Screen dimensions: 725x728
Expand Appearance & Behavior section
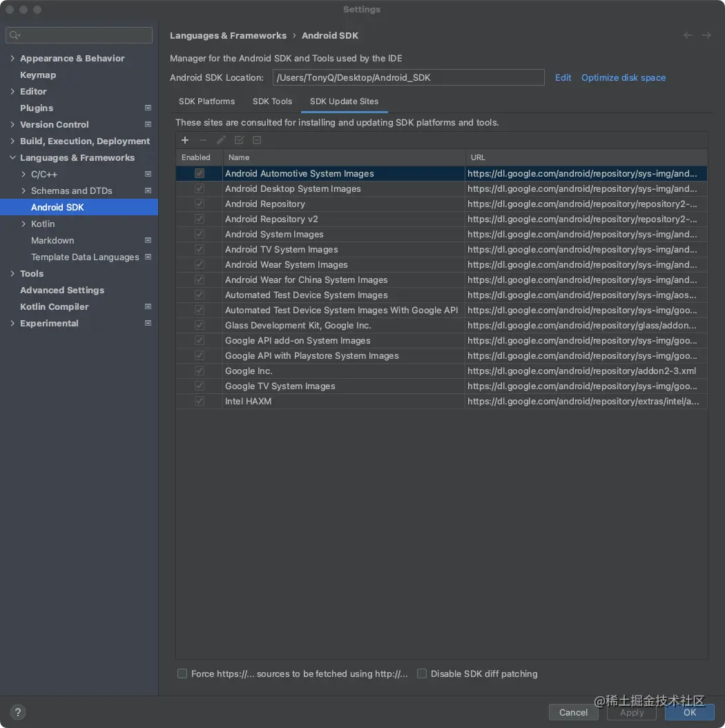point(12,58)
